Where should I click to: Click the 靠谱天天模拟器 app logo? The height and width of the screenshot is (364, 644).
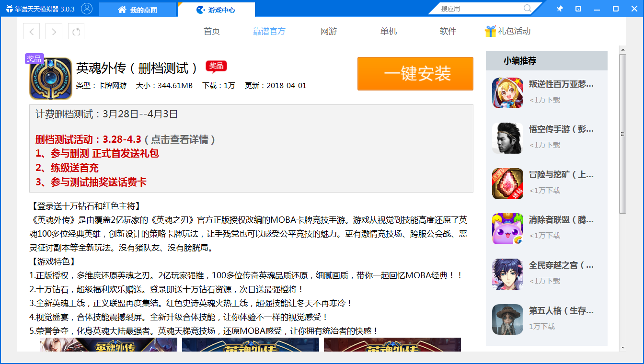click(10, 9)
